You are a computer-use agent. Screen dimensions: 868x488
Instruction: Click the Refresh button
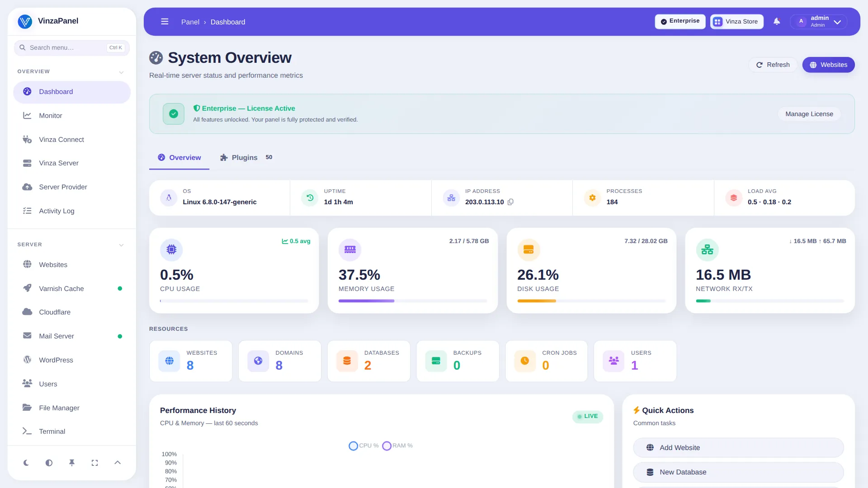[773, 65]
